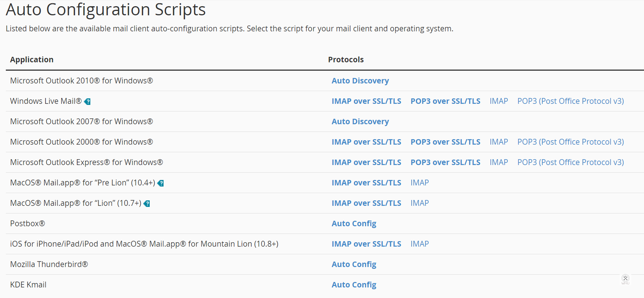Select IMAP over SSL/TLS for Outlook Express
Viewport: 644px width, 298px height.
pyautogui.click(x=366, y=162)
